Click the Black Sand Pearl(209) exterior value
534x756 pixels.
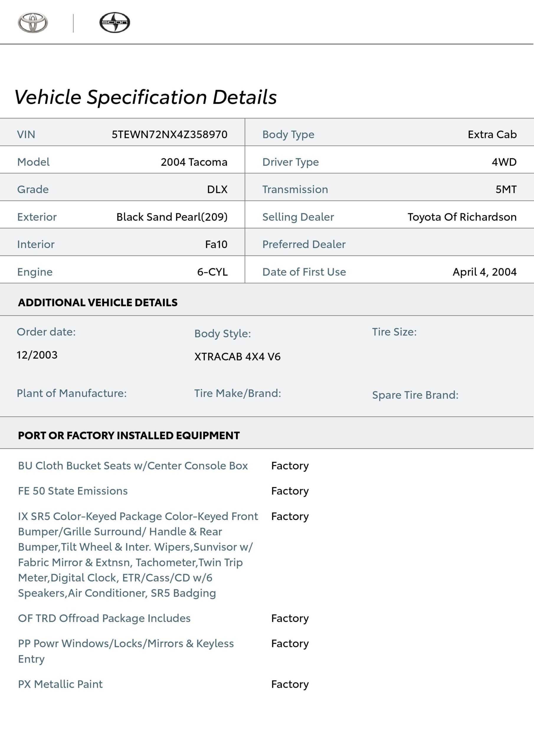(172, 217)
